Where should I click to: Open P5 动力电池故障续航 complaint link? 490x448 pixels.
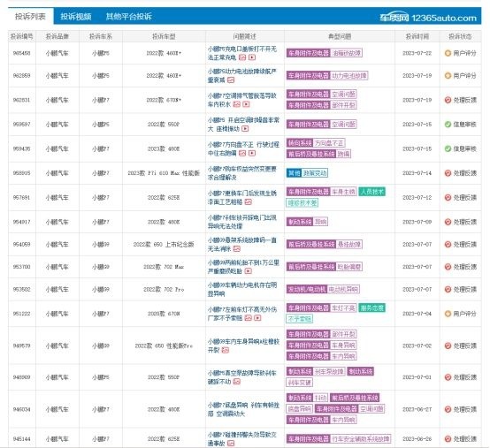click(x=242, y=76)
